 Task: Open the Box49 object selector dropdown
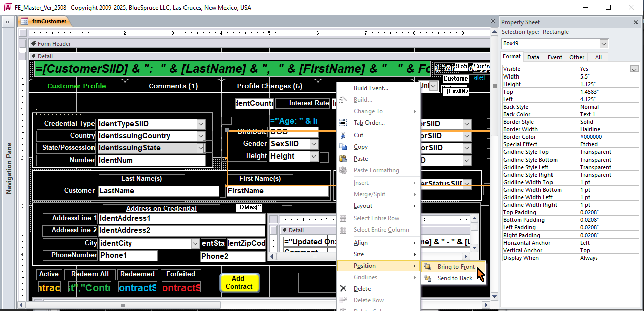coord(604,44)
